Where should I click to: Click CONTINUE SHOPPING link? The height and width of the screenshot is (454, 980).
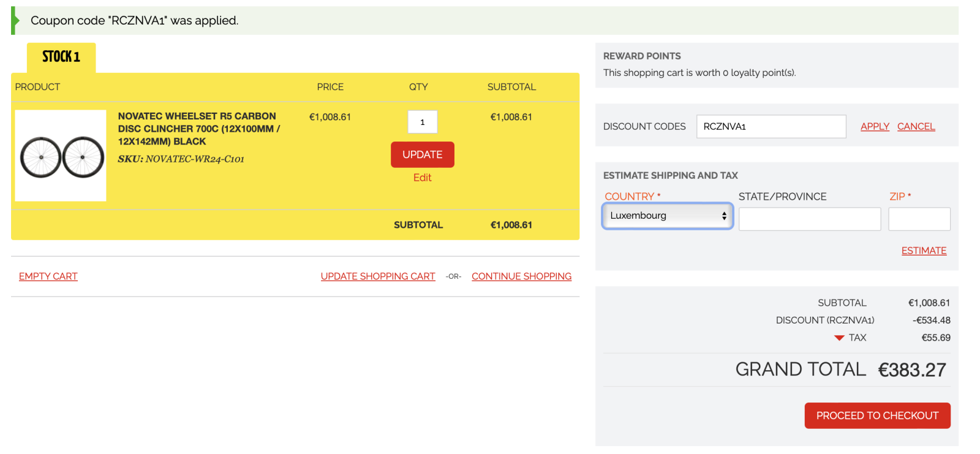(x=521, y=276)
